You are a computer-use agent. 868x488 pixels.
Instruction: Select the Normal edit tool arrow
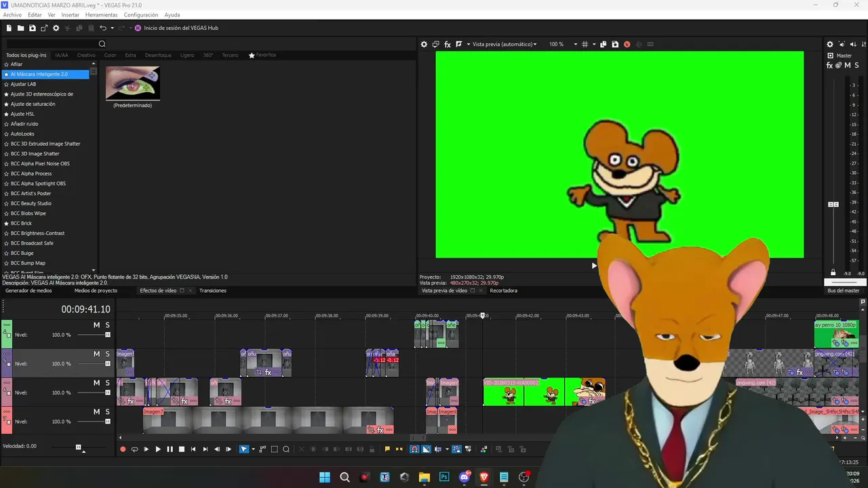244,449
